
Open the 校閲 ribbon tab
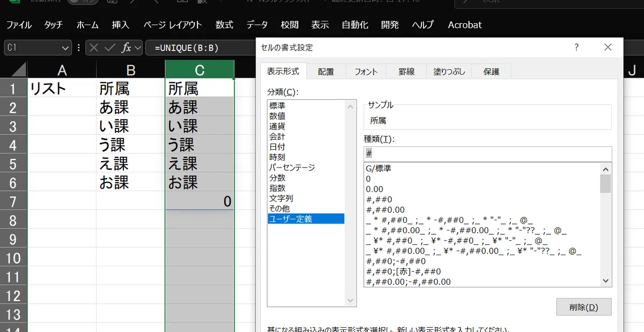[x=289, y=25]
